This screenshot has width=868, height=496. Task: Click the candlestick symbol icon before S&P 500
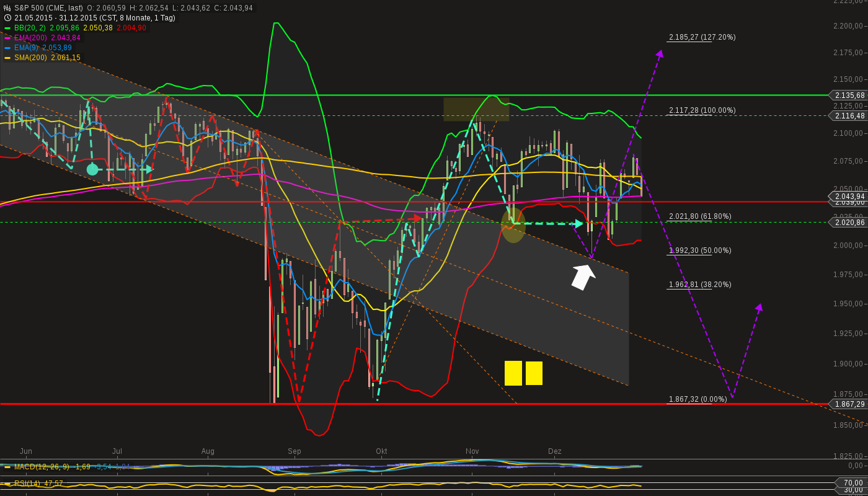[6, 8]
